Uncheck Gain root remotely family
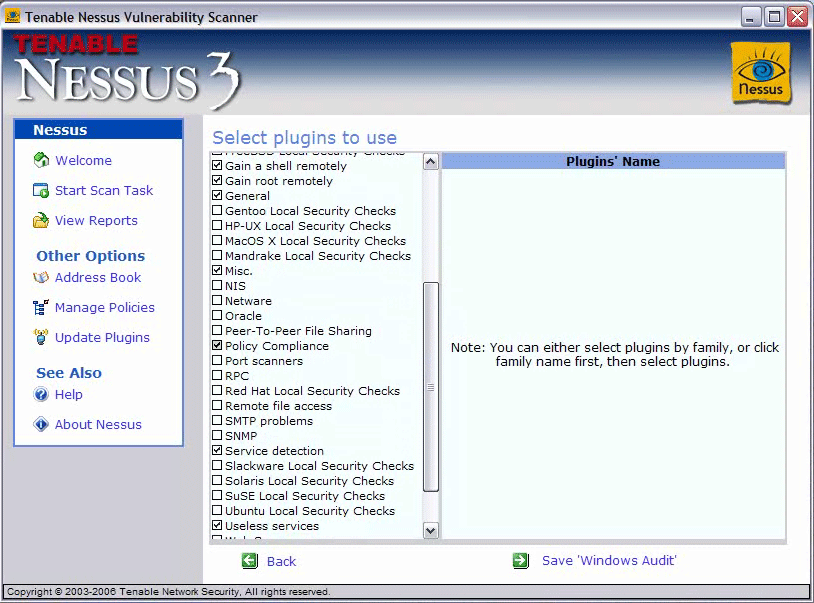The height and width of the screenshot is (603, 814). coord(217,181)
